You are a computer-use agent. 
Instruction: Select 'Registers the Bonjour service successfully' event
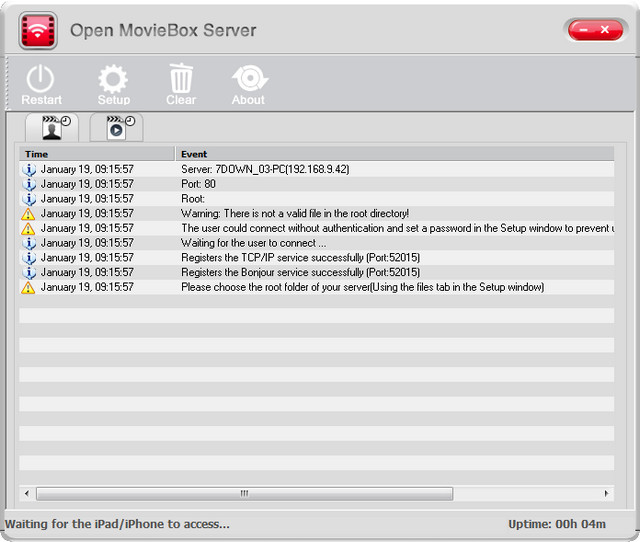coord(300,272)
